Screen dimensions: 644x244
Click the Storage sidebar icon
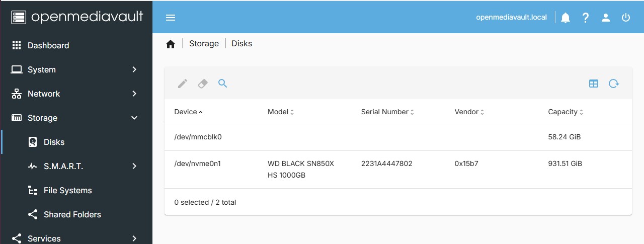coord(17,118)
